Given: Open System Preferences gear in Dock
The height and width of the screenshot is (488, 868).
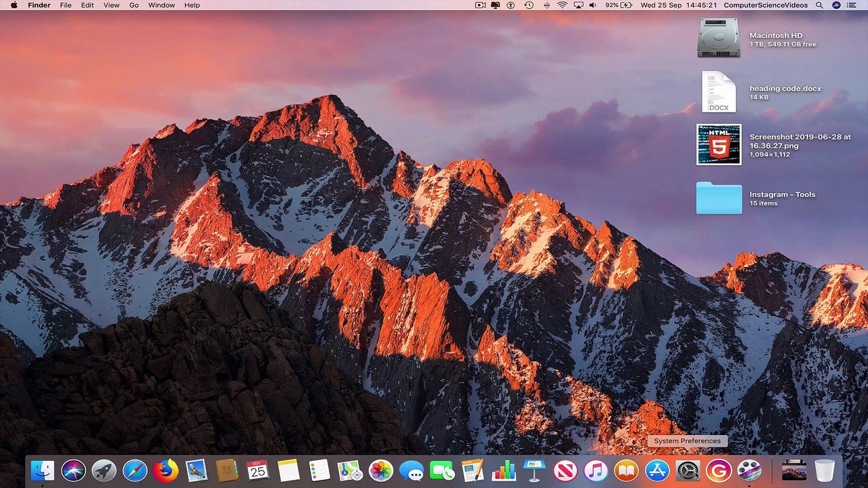Looking at the screenshot, I should point(688,470).
